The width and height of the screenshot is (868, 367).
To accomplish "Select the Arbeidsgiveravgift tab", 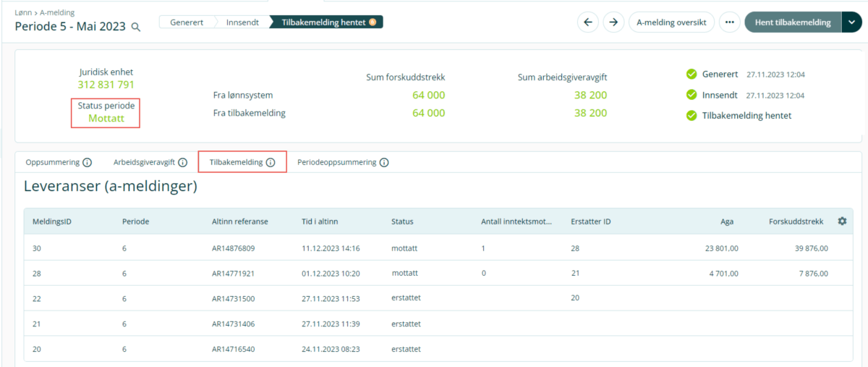I will 145,163.
